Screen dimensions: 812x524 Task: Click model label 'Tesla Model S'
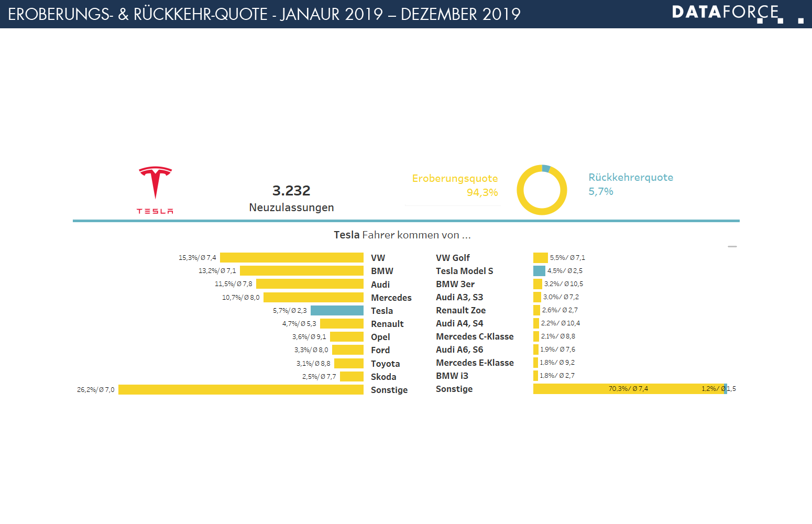[x=465, y=271]
